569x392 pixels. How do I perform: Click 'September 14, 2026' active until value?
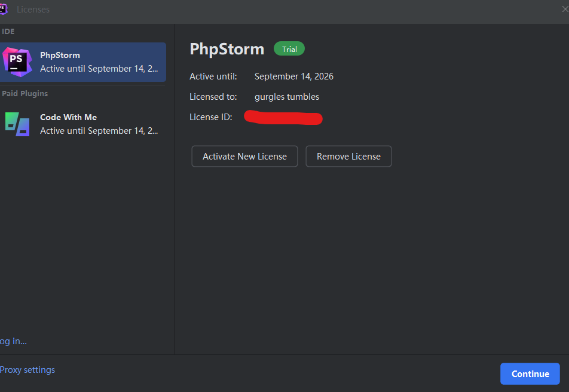pos(294,76)
